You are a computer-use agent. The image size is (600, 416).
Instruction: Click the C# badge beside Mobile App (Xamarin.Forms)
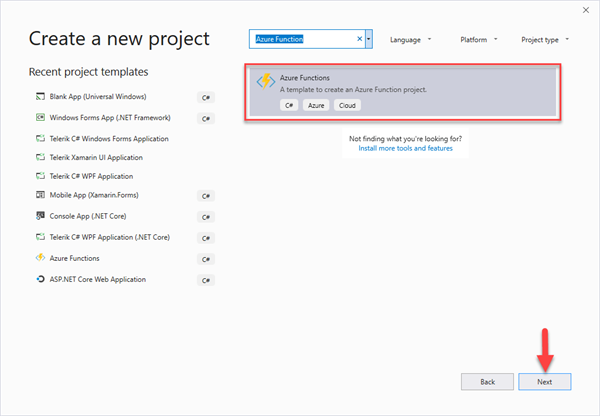[206, 196]
